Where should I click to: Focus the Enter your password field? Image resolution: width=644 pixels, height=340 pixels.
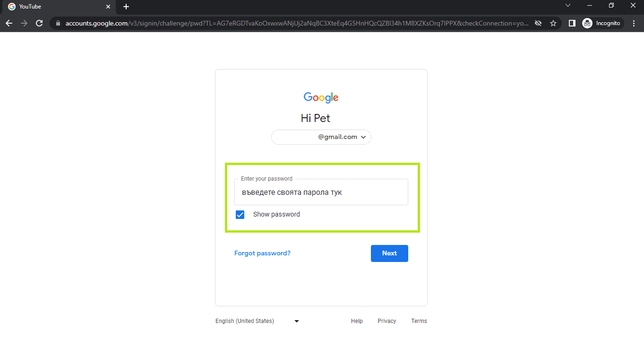321,192
